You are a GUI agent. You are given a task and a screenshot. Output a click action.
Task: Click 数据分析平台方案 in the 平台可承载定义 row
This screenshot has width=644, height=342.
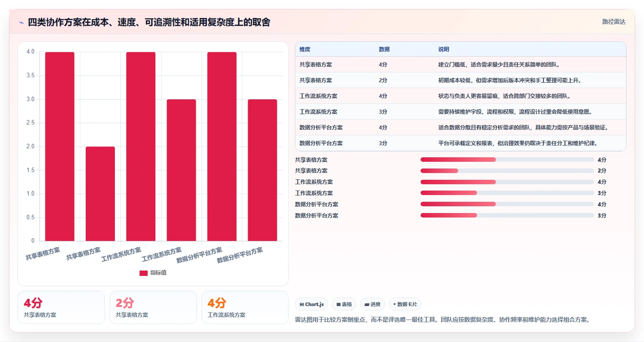[321, 143]
